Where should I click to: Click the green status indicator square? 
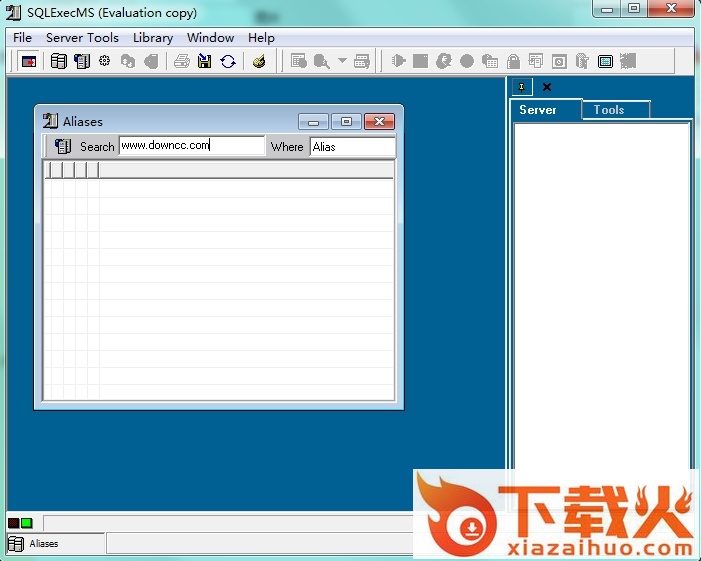[27, 523]
